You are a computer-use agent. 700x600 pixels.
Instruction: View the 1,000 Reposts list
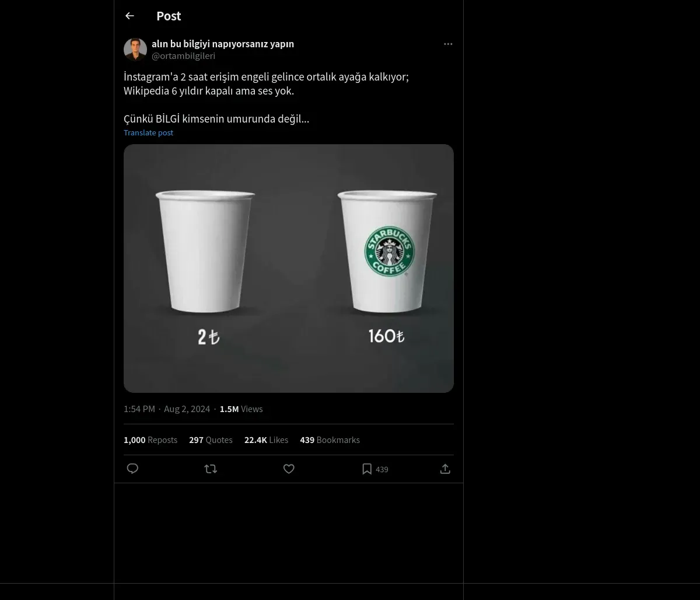click(150, 440)
